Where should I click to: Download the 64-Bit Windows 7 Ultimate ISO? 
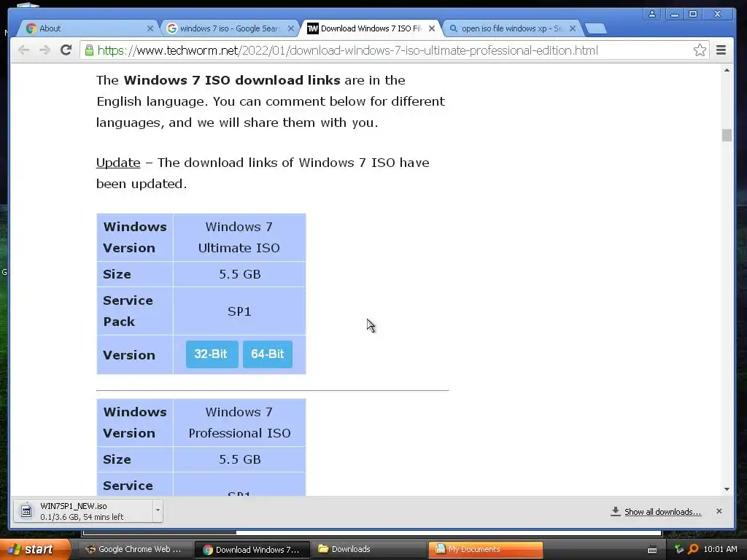(267, 354)
